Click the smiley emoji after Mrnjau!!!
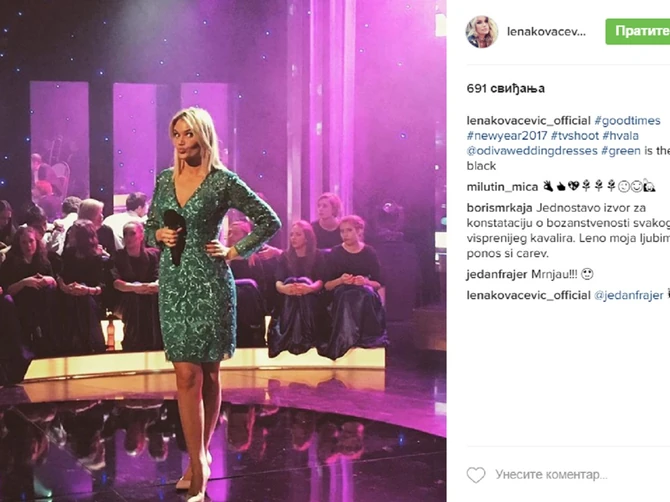Image resolution: width=670 pixels, height=502 pixels. (588, 274)
